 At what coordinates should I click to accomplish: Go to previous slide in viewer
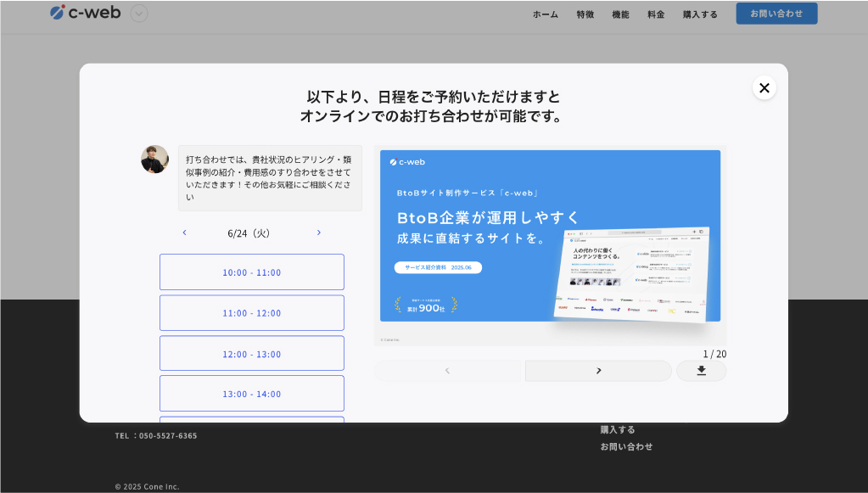click(x=448, y=371)
